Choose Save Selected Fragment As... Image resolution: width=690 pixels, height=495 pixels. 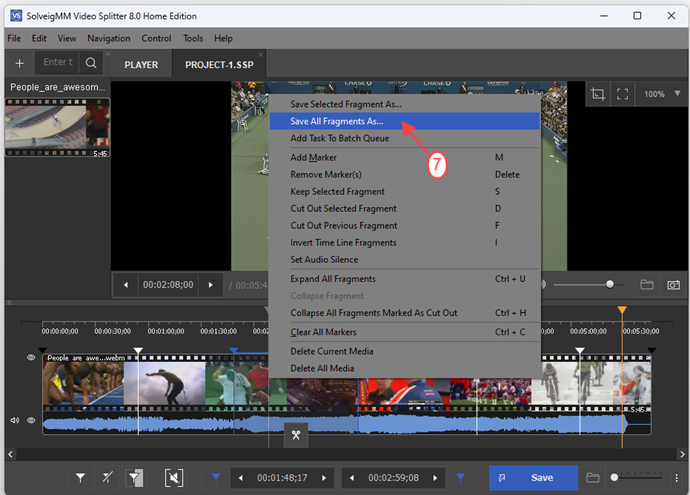404,104
